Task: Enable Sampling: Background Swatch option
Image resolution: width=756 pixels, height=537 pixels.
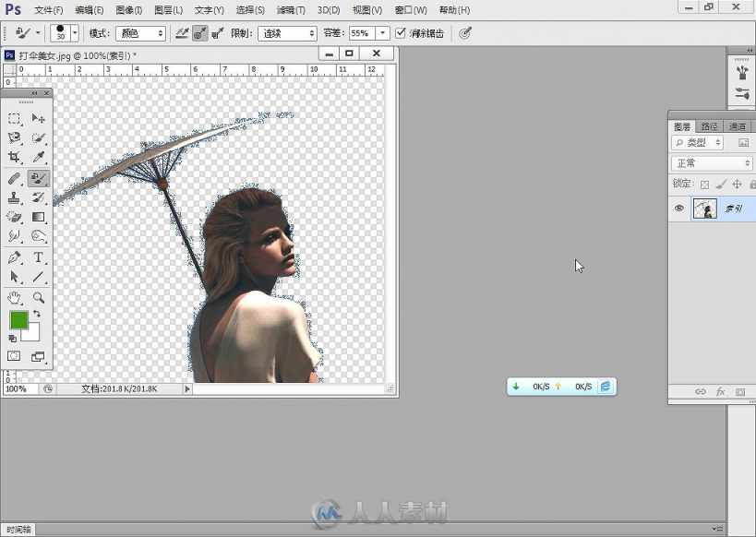Action: (x=218, y=33)
